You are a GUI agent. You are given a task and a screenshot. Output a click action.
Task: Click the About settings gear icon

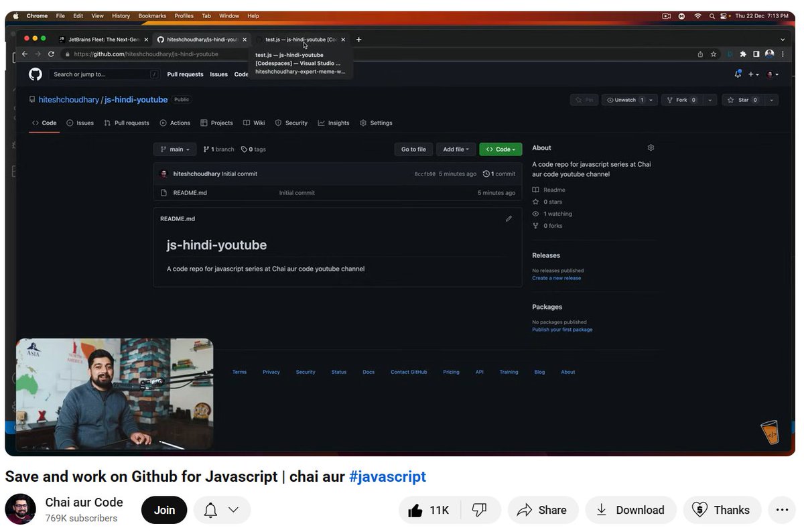(x=651, y=147)
